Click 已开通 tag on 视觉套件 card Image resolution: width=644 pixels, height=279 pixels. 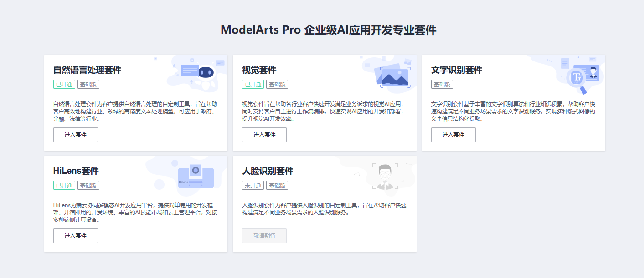point(253,84)
